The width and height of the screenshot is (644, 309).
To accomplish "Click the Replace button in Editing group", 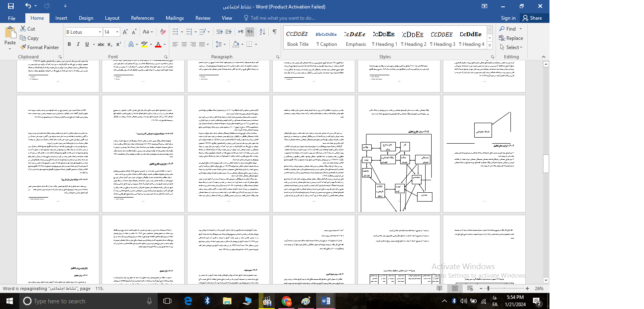I will click(511, 38).
